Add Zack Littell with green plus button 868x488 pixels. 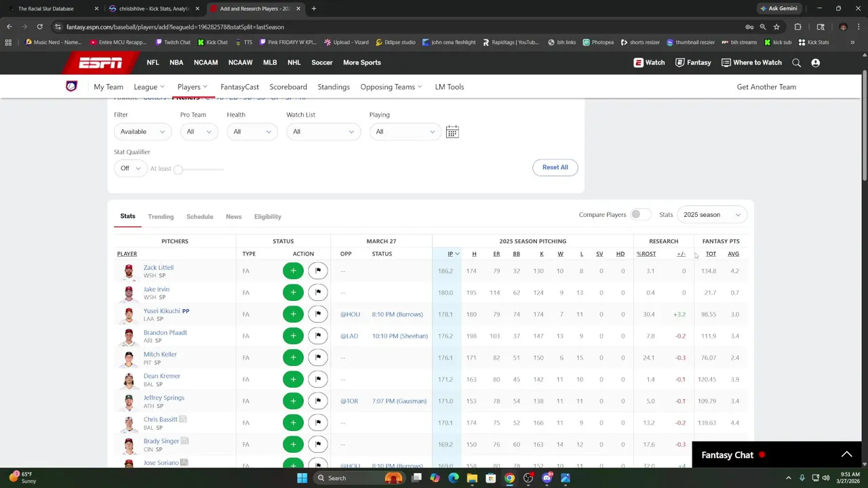click(x=293, y=270)
